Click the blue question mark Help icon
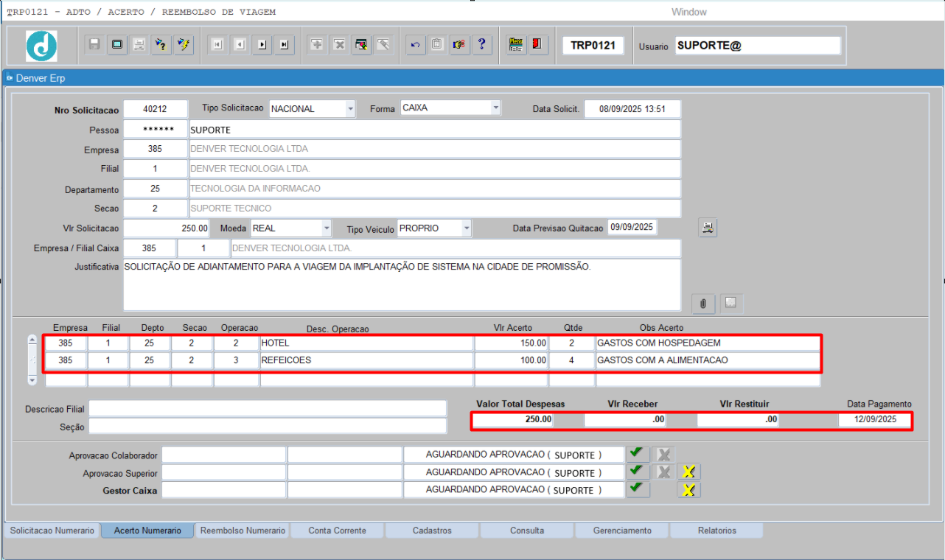This screenshot has width=945, height=560. pos(481,45)
